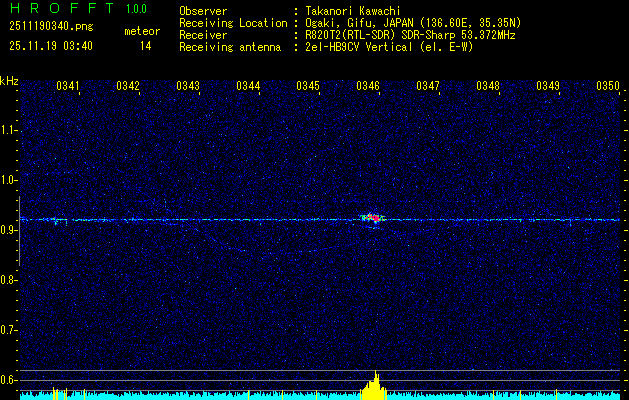Click the 0348 time label

488,86
